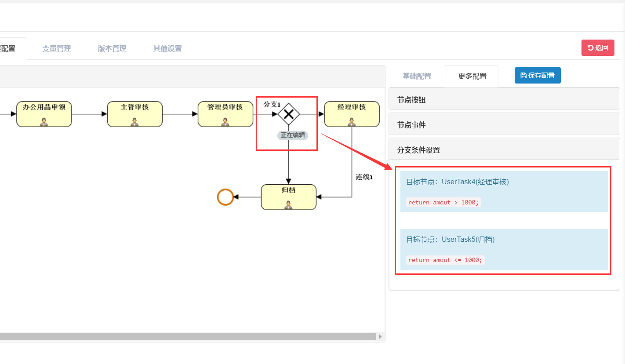The height and width of the screenshot is (364, 625).
Task: Click the scrollbar right arrow
Action: tap(380, 336)
